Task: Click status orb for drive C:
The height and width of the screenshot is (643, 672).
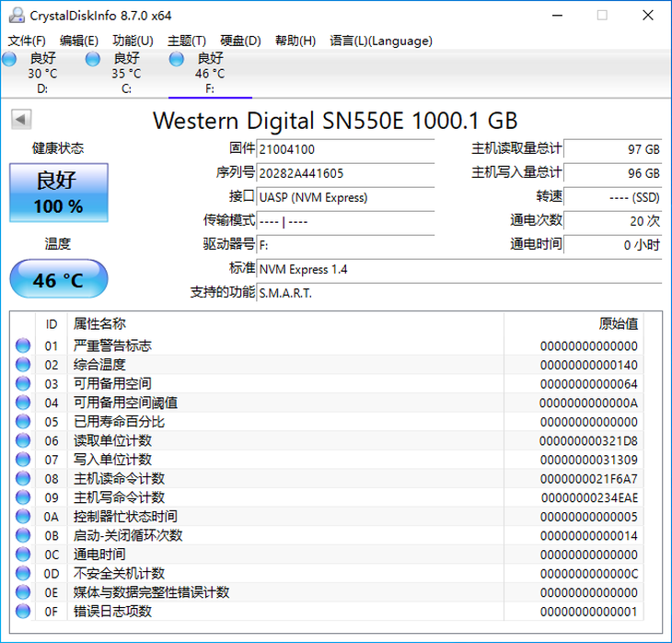Action: pos(93,60)
